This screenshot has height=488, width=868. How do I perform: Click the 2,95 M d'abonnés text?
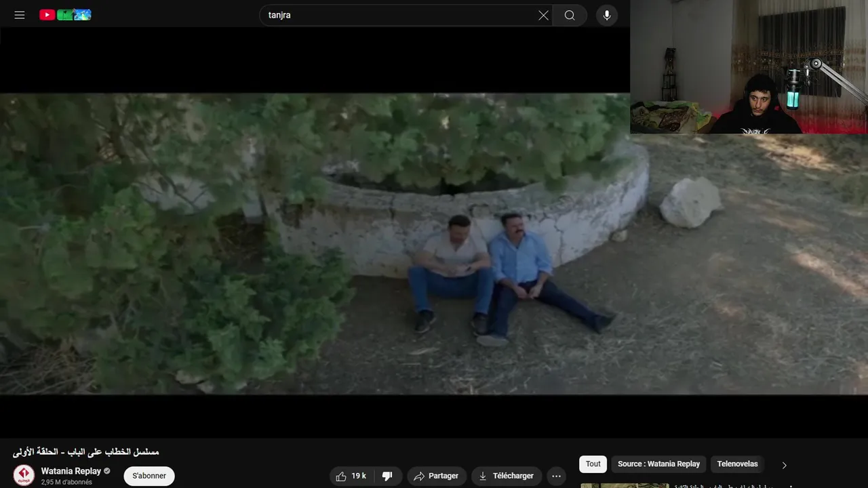[x=66, y=483]
